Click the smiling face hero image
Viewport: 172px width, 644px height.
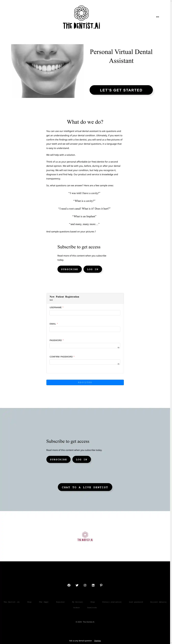(47, 71)
